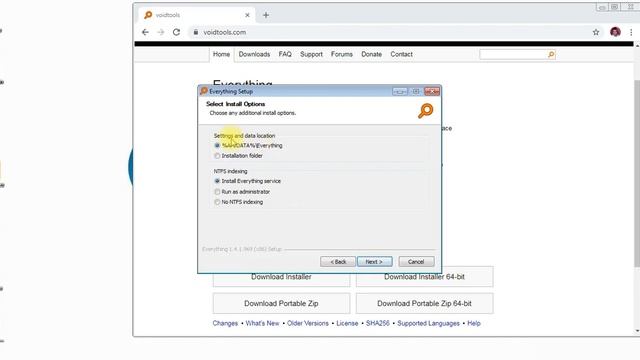Open the What's New link
Screen dimensions: 640x360
tap(262, 323)
